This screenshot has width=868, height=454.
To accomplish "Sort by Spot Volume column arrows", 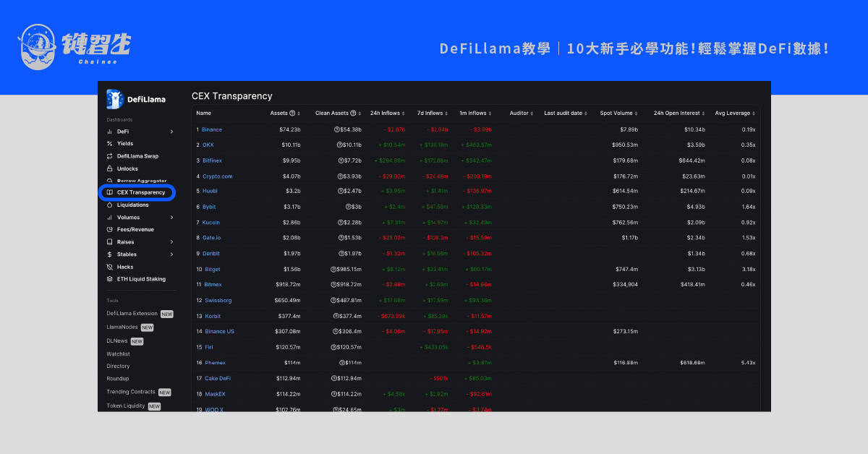I will pos(636,113).
